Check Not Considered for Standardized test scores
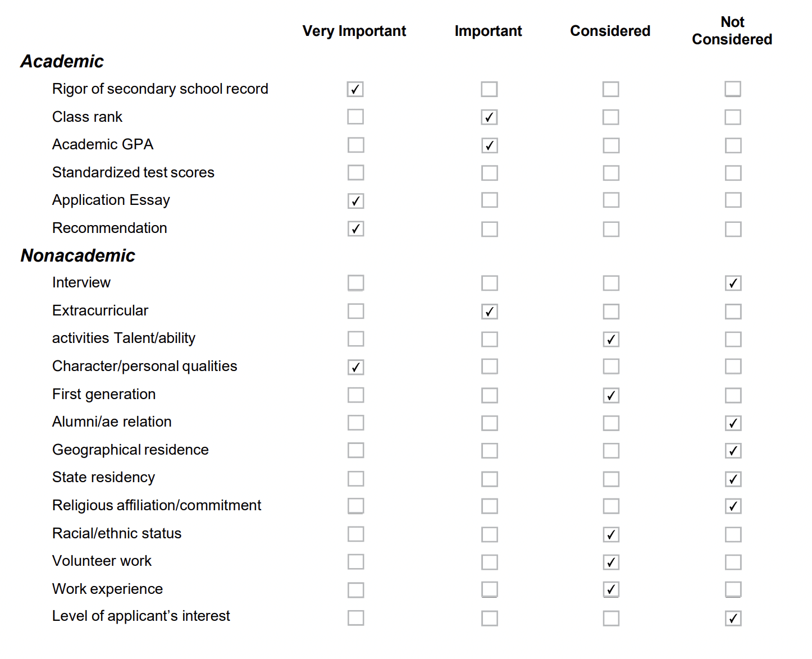 click(733, 172)
